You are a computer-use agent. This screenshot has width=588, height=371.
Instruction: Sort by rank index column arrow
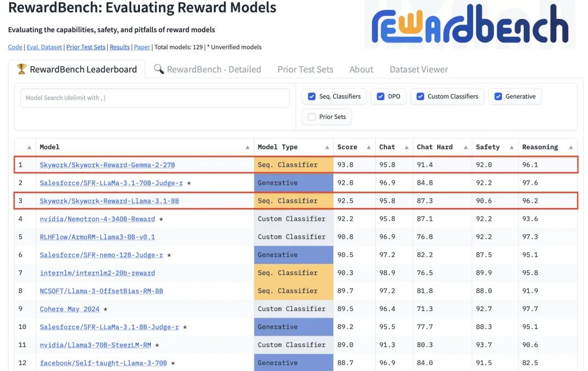click(29, 148)
